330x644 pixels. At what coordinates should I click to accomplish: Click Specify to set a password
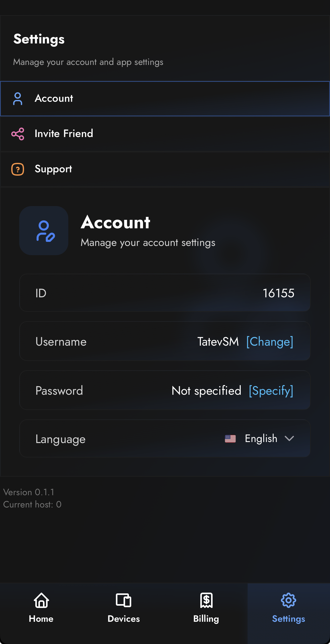pyautogui.click(x=271, y=390)
